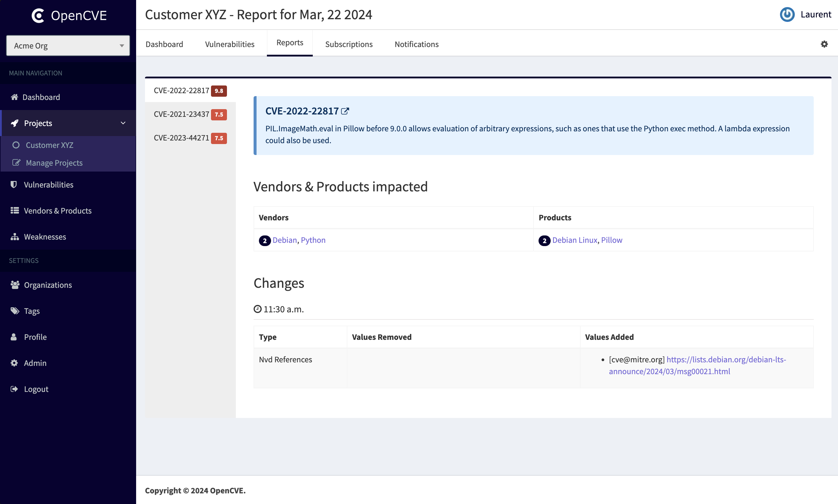The height and width of the screenshot is (504, 838).
Task: Click the Logout sign-out icon
Action: pyautogui.click(x=14, y=389)
